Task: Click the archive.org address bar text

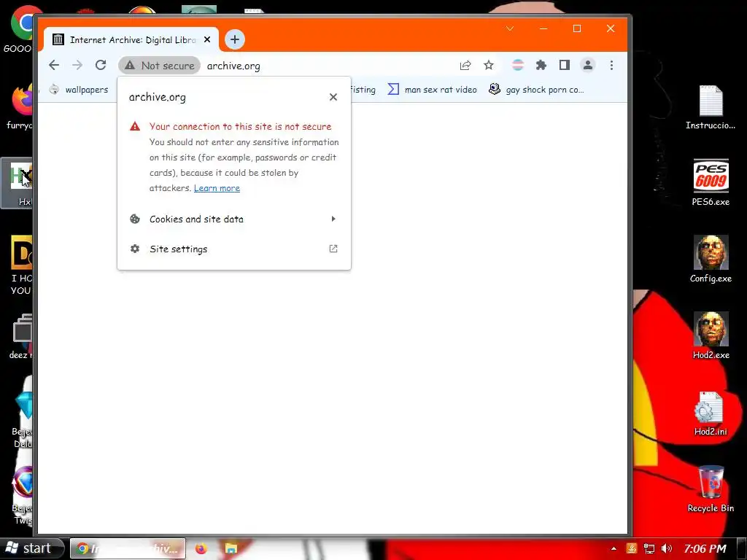Action: [x=233, y=66]
